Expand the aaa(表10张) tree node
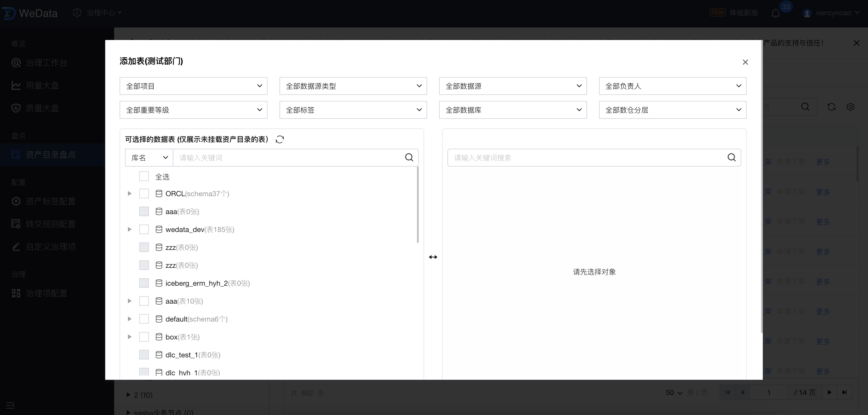Viewport: 868px width, 415px height. 129,301
